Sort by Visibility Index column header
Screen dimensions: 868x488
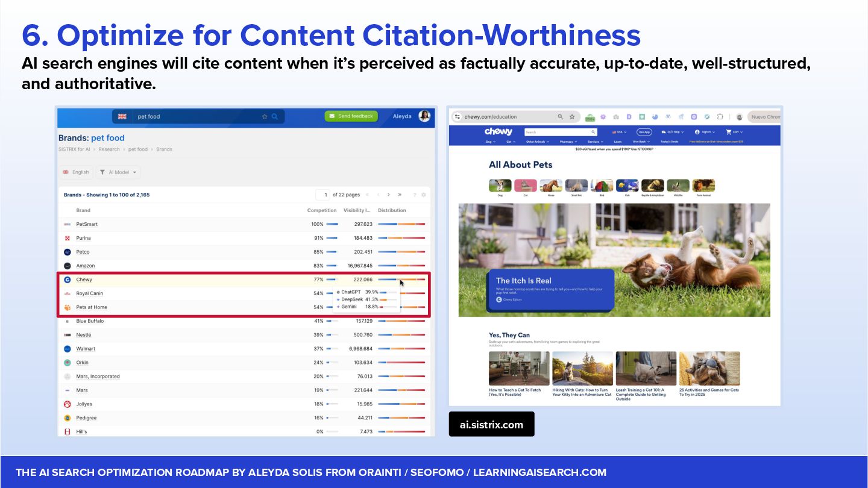pyautogui.click(x=358, y=210)
